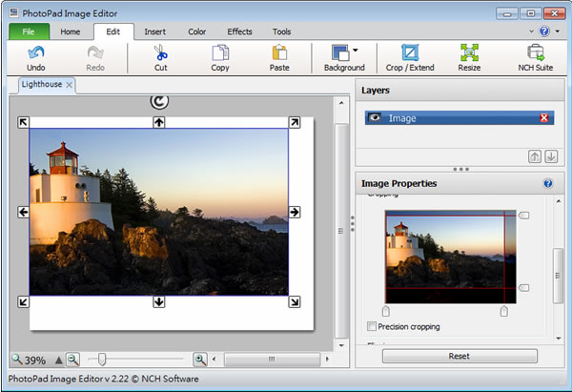Click the greyed Redo icon
The width and height of the screenshot is (572, 392).
point(95,52)
